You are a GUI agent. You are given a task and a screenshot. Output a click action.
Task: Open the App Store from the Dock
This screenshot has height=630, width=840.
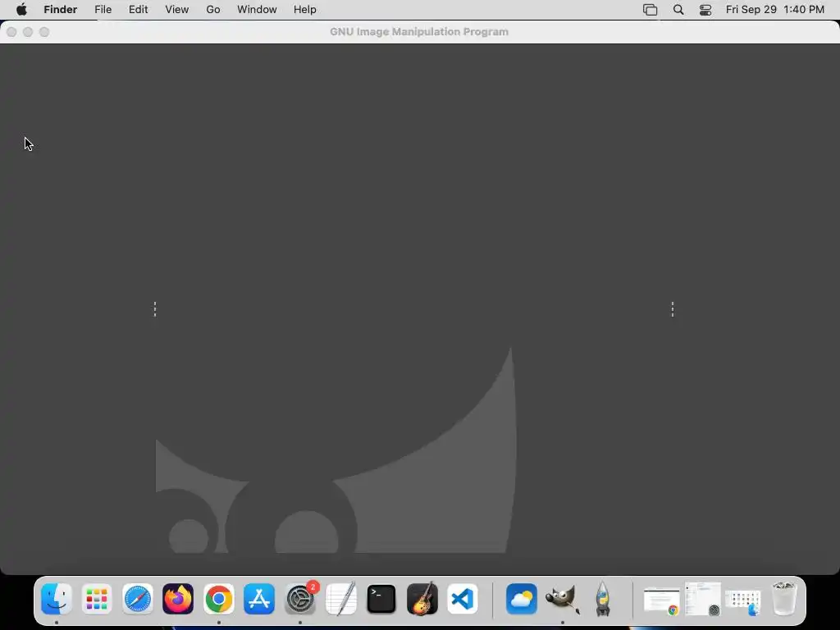259,599
